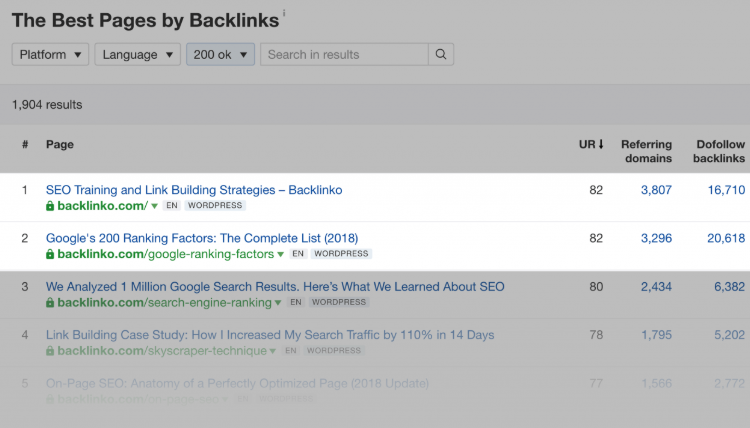Open Google's 200 Ranking Factors link
The width and height of the screenshot is (750, 428).
tap(202, 238)
